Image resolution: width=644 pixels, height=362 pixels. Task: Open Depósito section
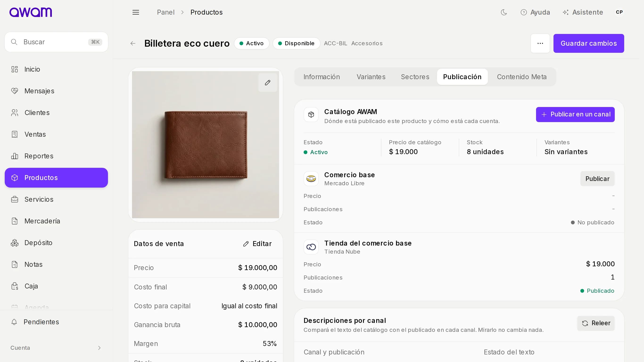coord(56,243)
